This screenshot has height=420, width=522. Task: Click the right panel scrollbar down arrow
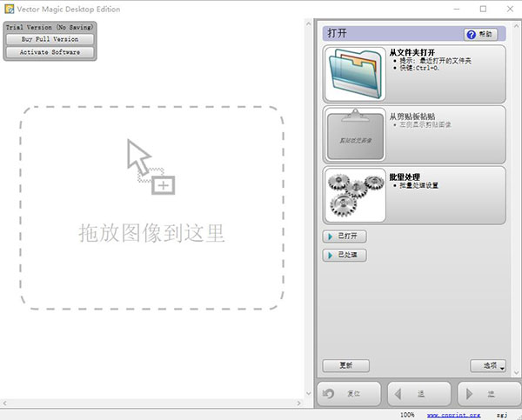click(516, 373)
